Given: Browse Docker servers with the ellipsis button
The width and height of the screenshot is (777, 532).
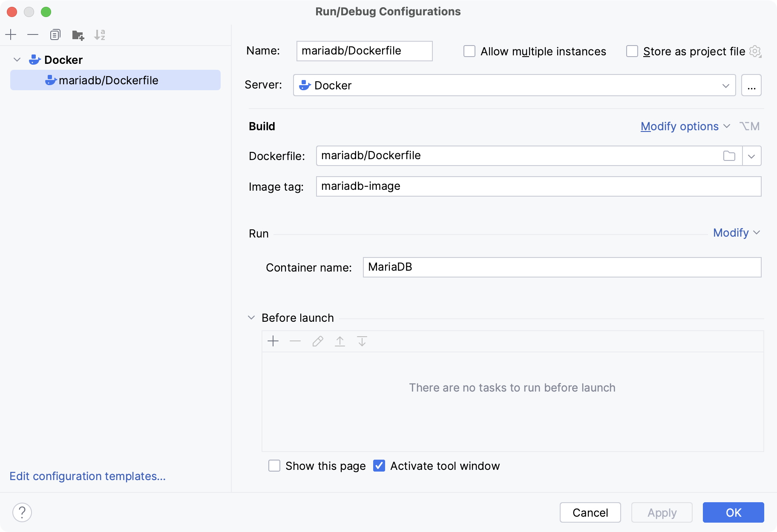Looking at the screenshot, I should point(752,85).
